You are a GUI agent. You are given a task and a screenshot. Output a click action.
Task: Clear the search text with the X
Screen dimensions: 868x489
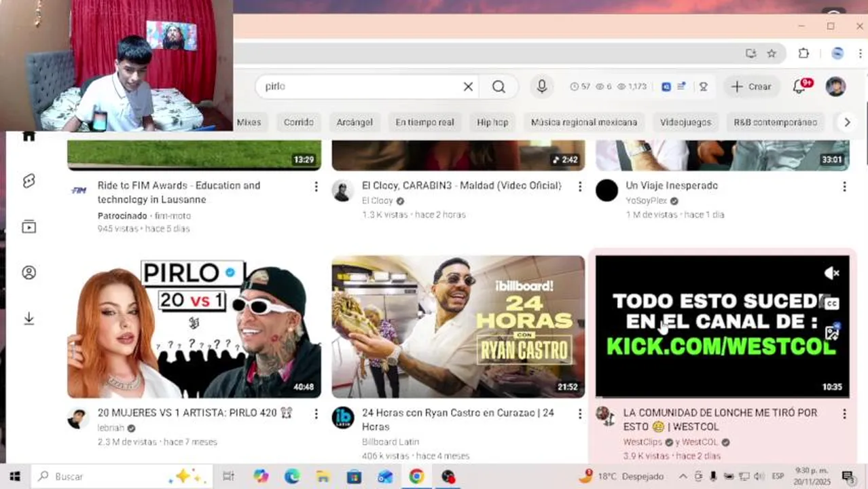[x=468, y=86]
